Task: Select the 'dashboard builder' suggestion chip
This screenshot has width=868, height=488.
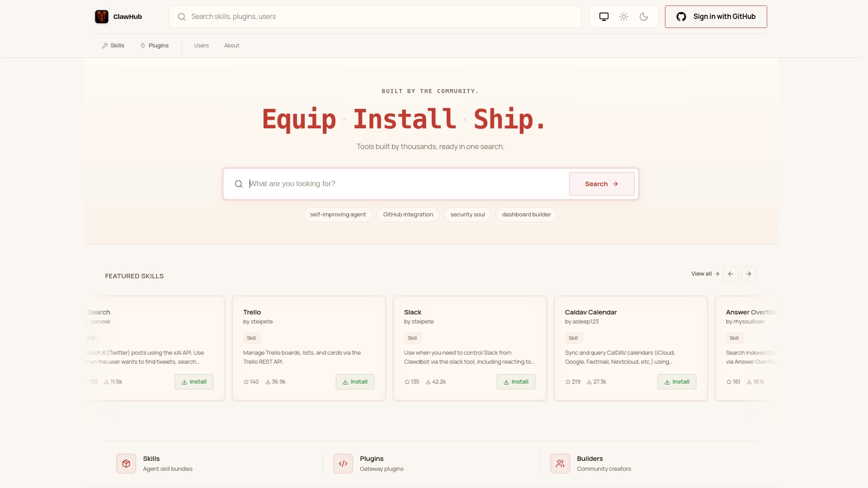Action: [x=526, y=215]
